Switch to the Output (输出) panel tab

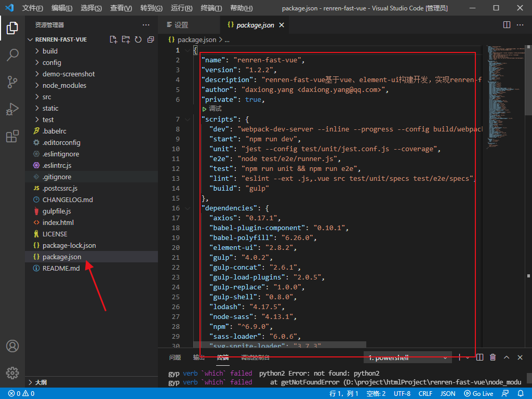pos(199,357)
